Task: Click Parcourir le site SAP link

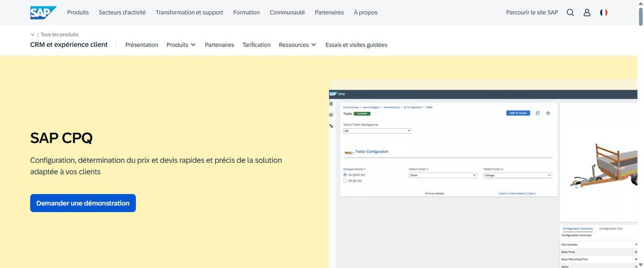Action: tap(532, 12)
